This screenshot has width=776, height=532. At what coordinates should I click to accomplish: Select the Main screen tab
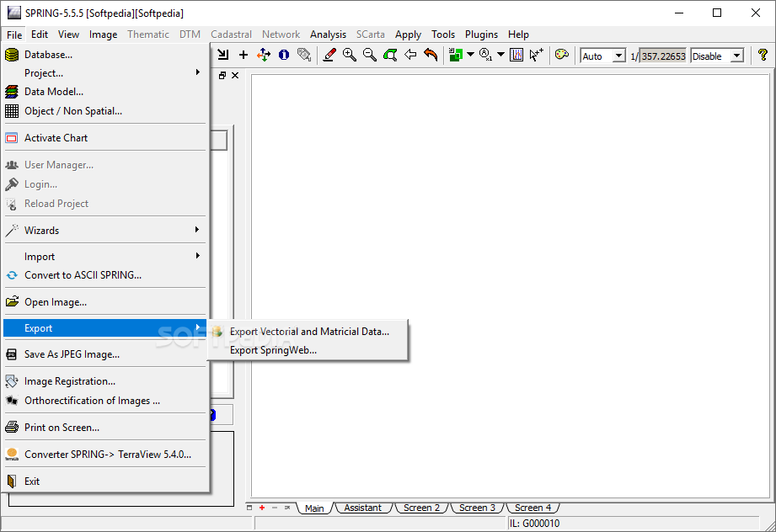click(x=314, y=508)
